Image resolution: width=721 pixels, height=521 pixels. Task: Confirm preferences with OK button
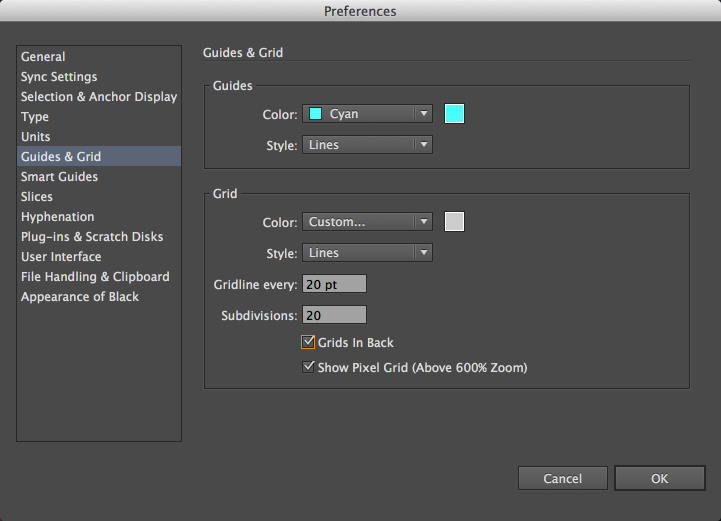[659, 479]
